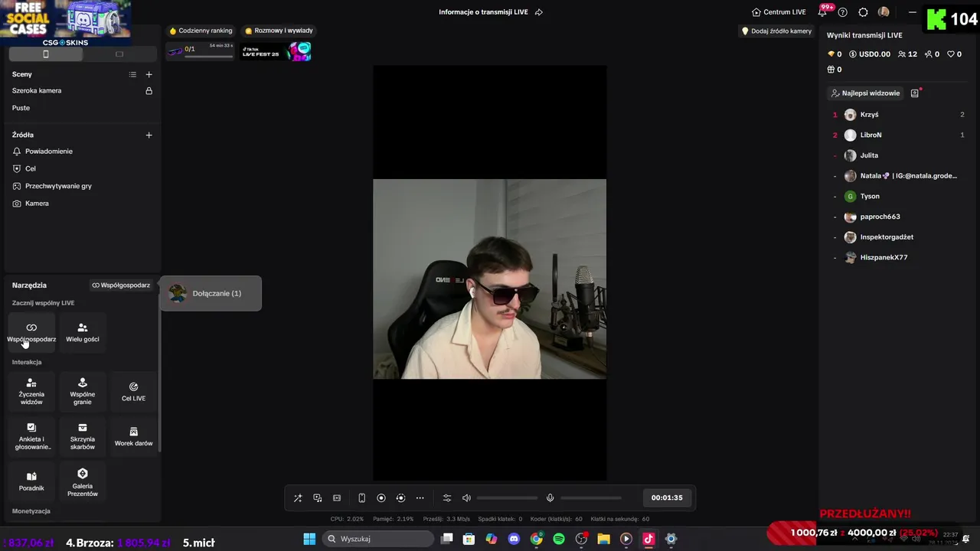
Task: Open the Współgospodarz co-host tool
Action: point(31,332)
